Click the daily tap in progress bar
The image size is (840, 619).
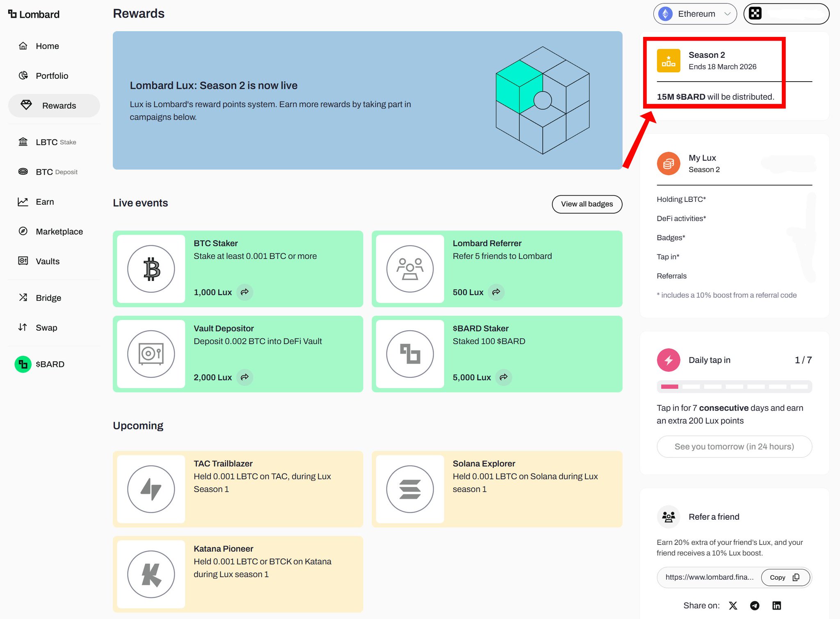coord(734,386)
